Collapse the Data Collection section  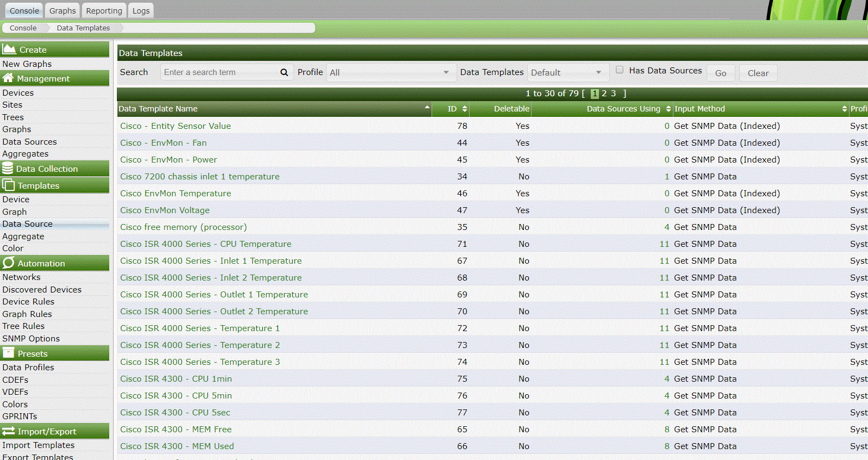[54, 169]
